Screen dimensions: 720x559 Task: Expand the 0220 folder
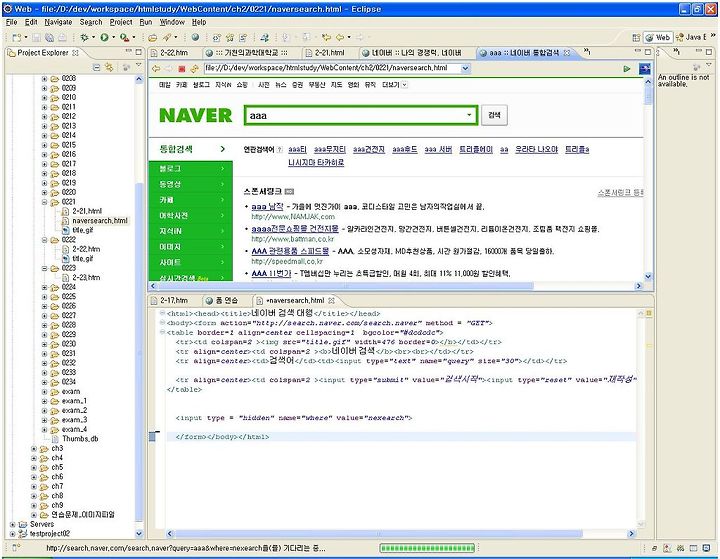[45, 192]
